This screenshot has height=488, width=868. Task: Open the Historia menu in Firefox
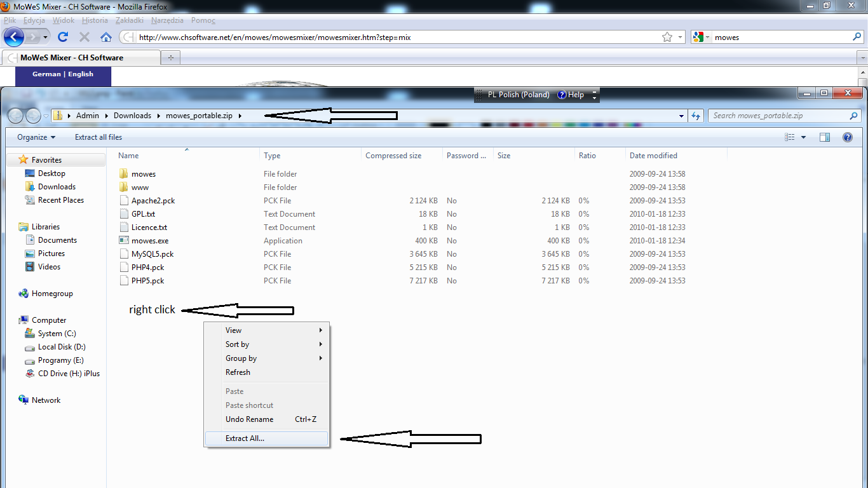pyautogui.click(x=95, y=20)
